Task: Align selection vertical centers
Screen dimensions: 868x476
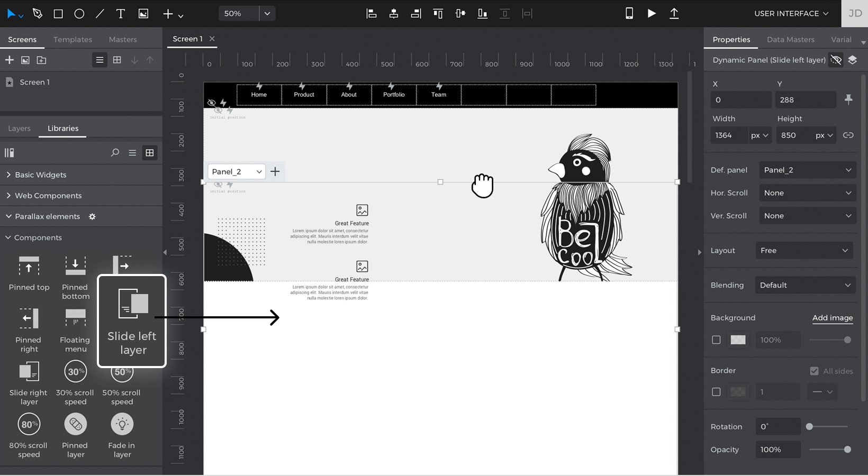Action: 460,14
